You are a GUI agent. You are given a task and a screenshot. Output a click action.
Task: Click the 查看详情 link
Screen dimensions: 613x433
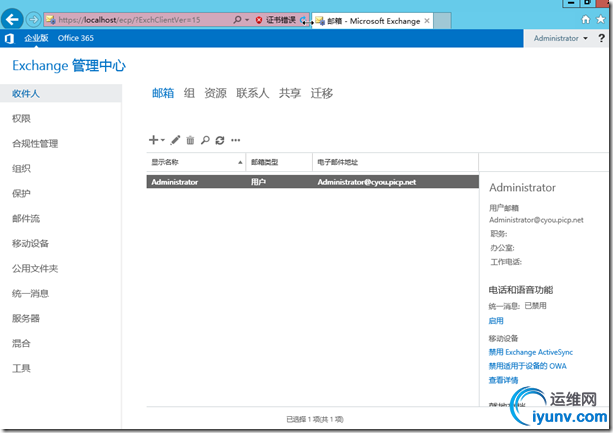[x=504, y=380]
